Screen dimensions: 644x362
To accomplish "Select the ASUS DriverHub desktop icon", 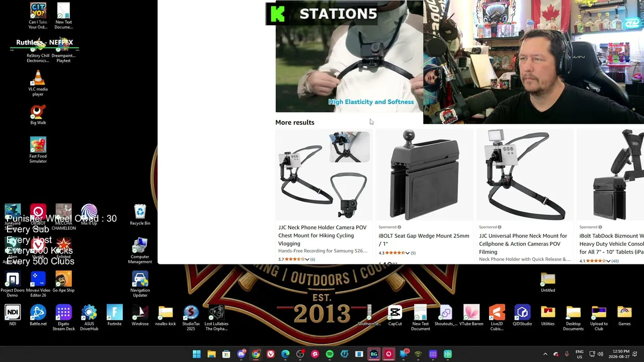I will coord(89,318).
